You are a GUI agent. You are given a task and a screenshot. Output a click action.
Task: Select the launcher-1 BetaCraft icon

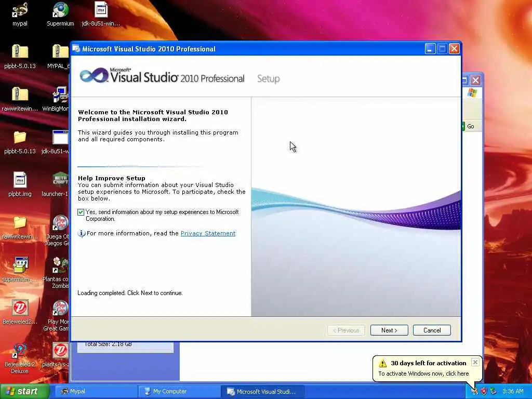[x=60, y=180]
